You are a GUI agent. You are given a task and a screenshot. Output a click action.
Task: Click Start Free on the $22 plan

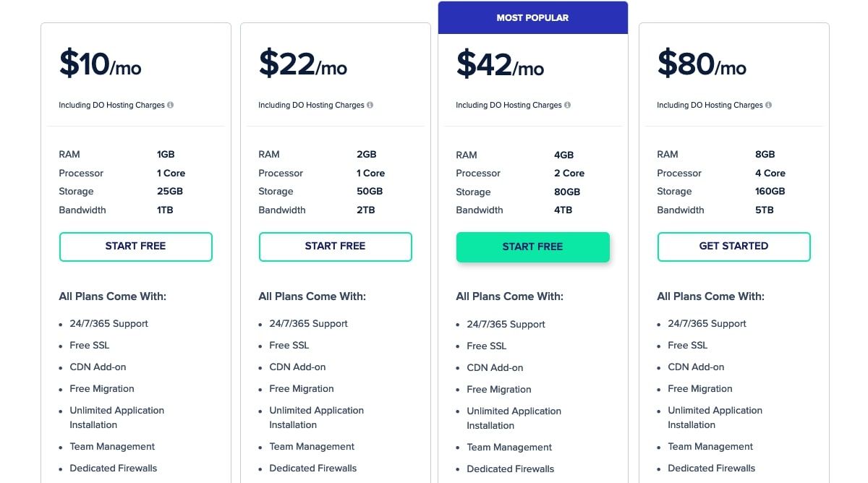[x=335, y=246]
